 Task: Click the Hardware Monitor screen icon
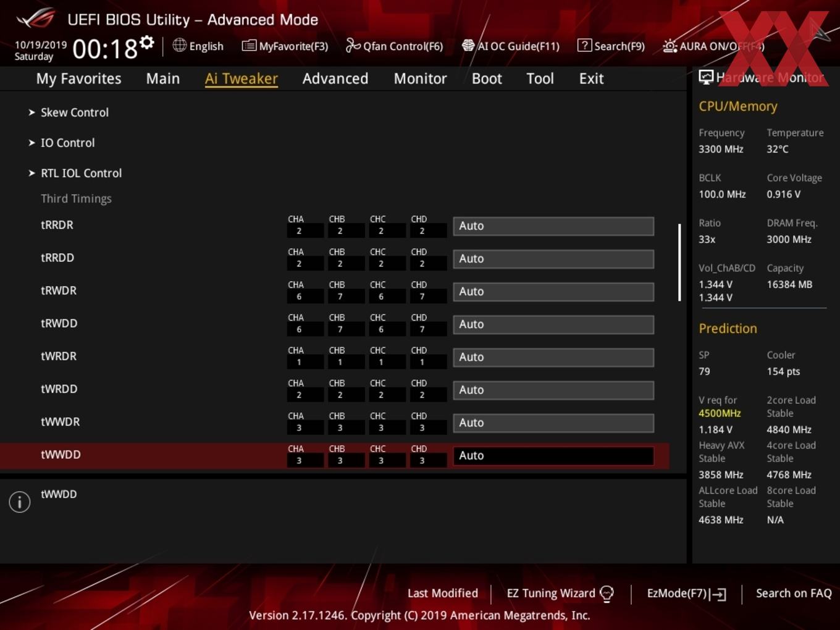[706, 77]
